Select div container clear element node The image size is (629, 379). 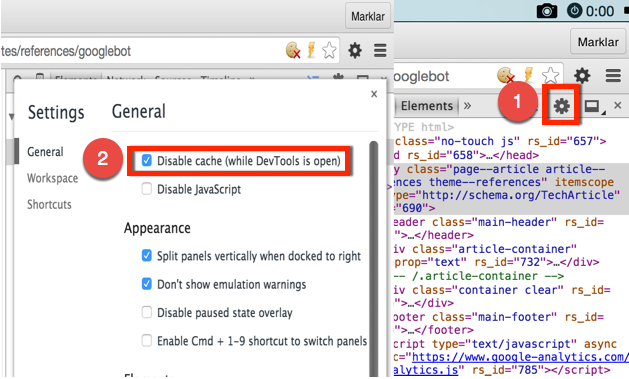(x=502, y=296)
